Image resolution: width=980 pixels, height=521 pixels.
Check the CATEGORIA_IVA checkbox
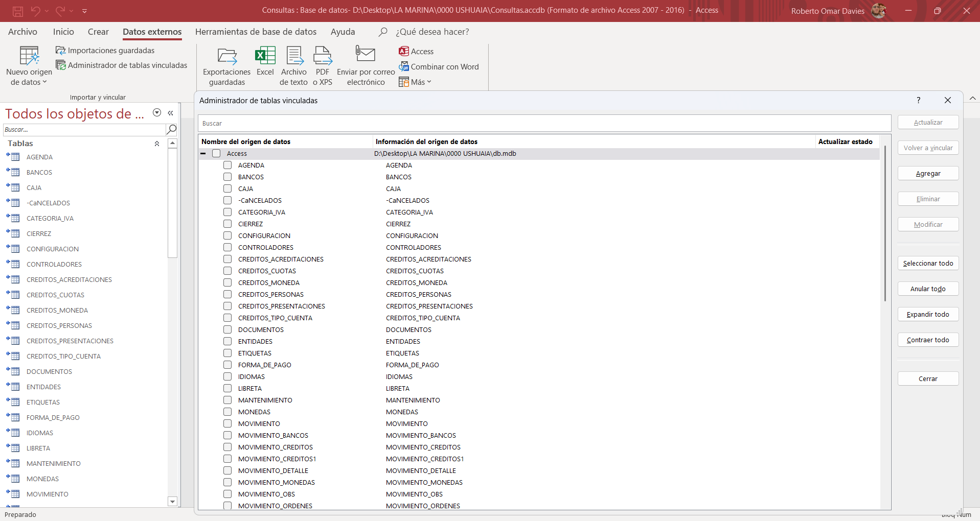point(227,212)
